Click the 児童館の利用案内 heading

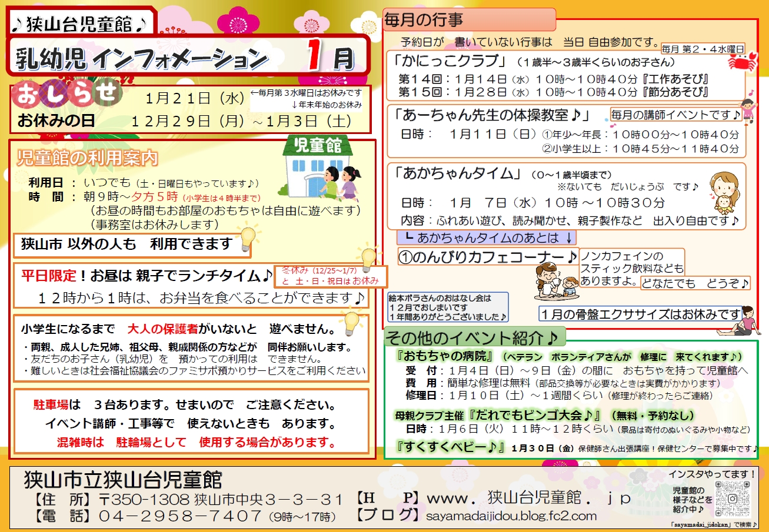point(88,158)
